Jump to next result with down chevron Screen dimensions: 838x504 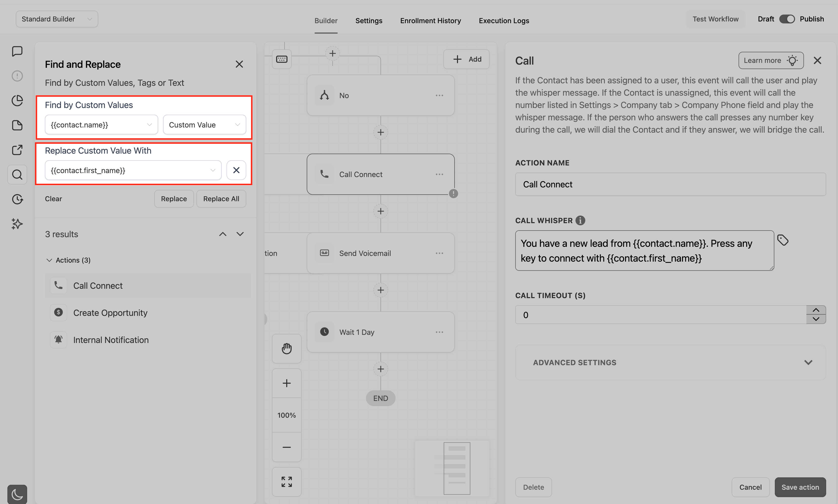(240, 234)
